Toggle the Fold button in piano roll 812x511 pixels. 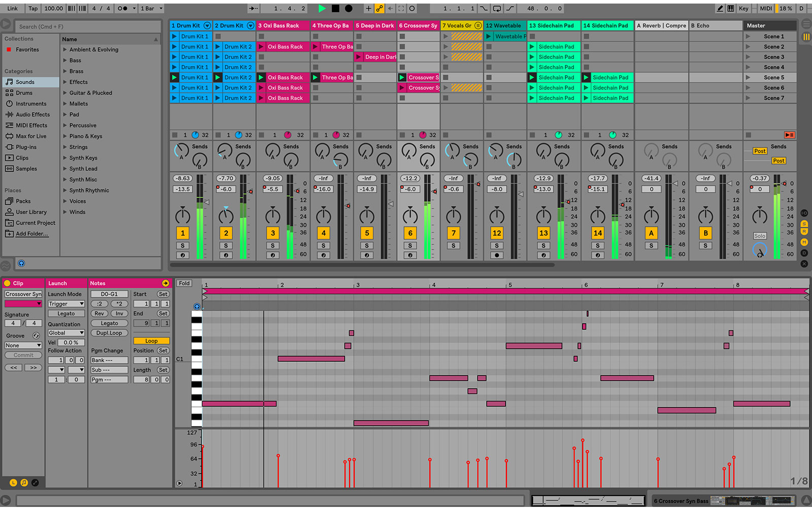point(184,283)
